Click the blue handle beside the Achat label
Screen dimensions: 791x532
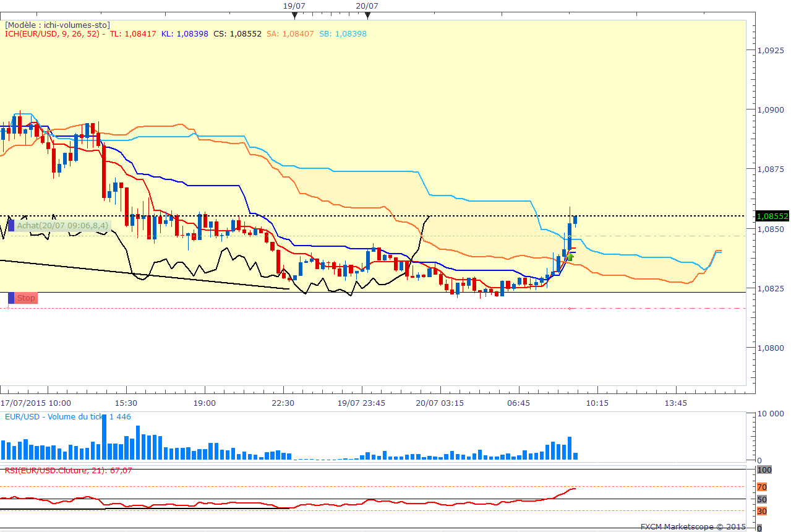pos(11,226)
